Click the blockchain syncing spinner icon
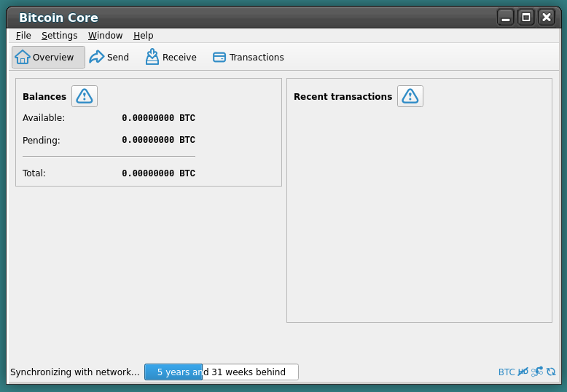Image resolution: width=567 pixels, height=392 pixels. (x=551, y=372)
